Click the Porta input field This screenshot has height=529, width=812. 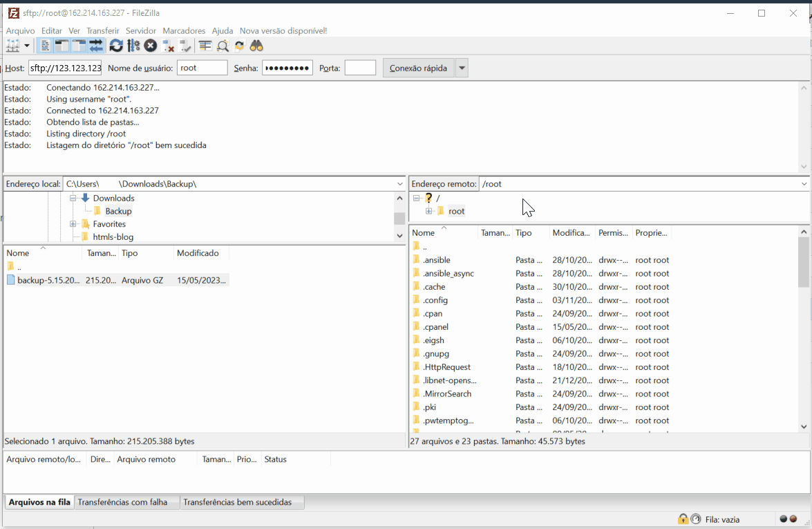coord(361,68)
